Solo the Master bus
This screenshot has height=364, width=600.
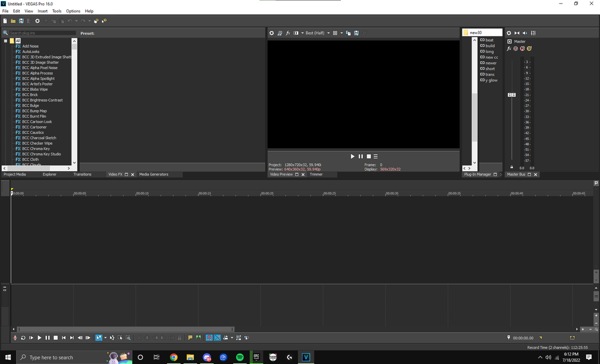[529, 48]
